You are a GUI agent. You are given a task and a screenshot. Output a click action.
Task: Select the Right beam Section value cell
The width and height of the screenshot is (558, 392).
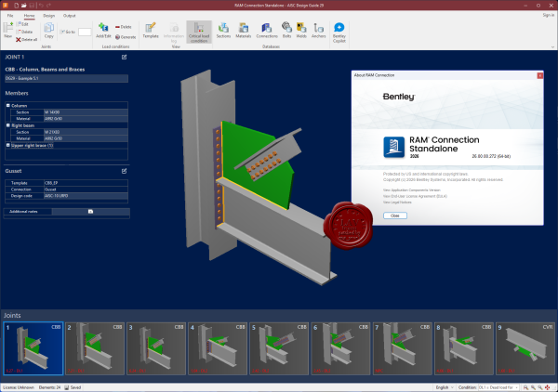tap(86, 132)
